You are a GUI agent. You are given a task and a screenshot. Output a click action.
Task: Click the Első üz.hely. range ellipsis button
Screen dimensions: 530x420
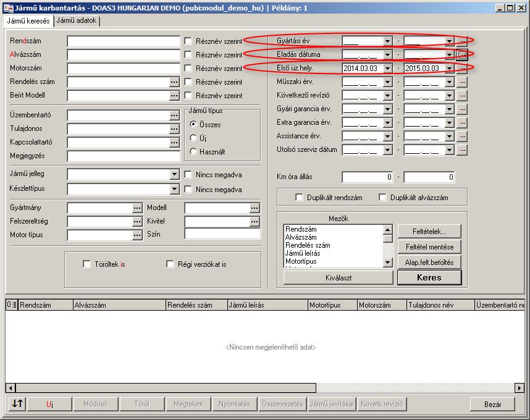coord(462,69)
